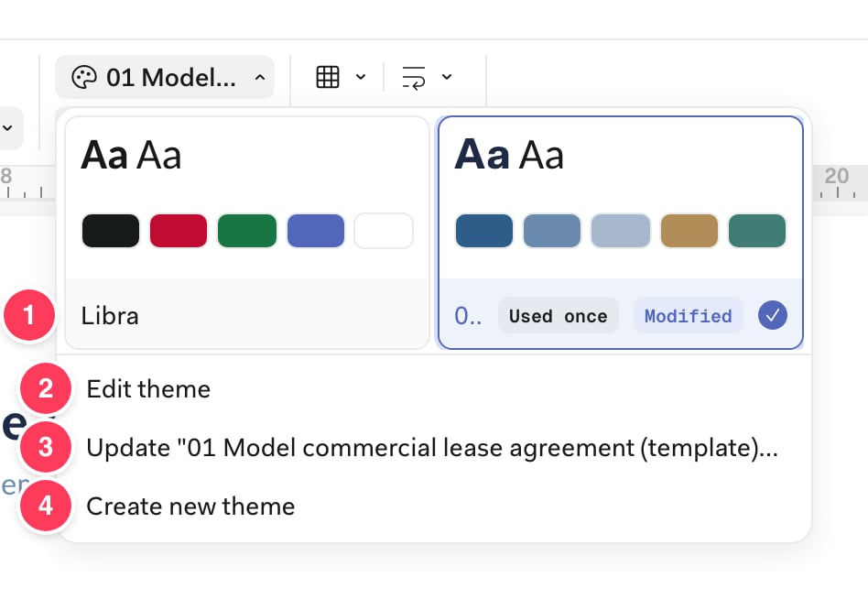Choose Create new theme
This screenshot has width=868, height=599.
click(434, 506)
